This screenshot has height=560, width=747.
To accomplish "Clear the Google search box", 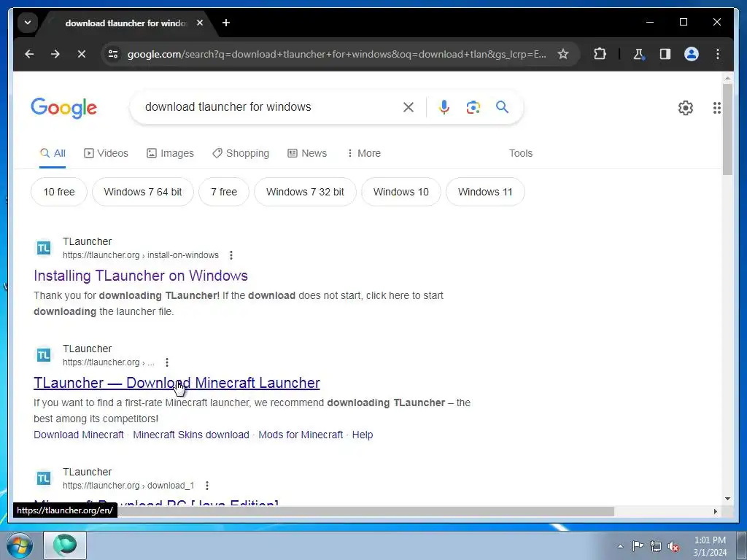I will pyautogui.click(x=409, y=107).
